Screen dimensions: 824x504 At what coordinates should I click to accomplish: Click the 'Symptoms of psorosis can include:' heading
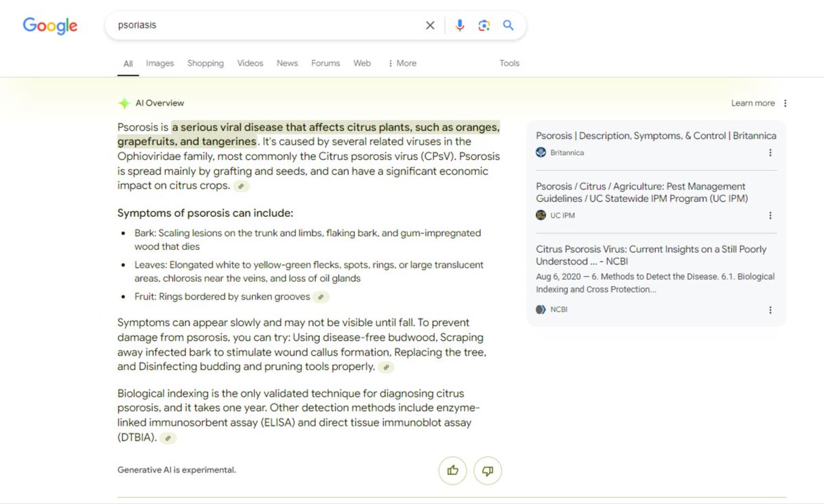tap(205, 213)
